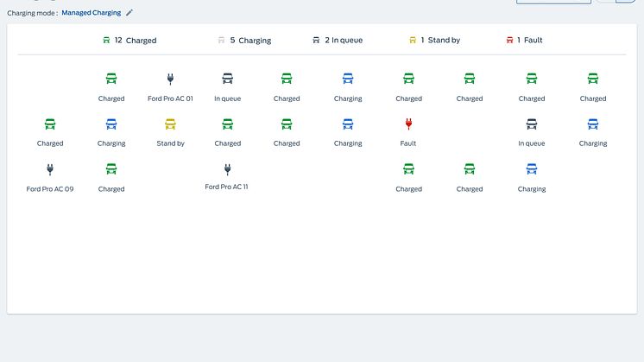Click the pencil icon beside Managed Charging

[x=129, y=13]
